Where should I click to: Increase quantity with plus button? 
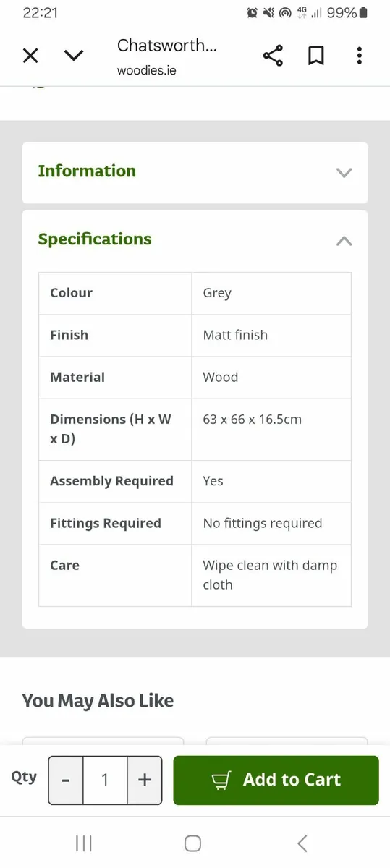[145, 780]
